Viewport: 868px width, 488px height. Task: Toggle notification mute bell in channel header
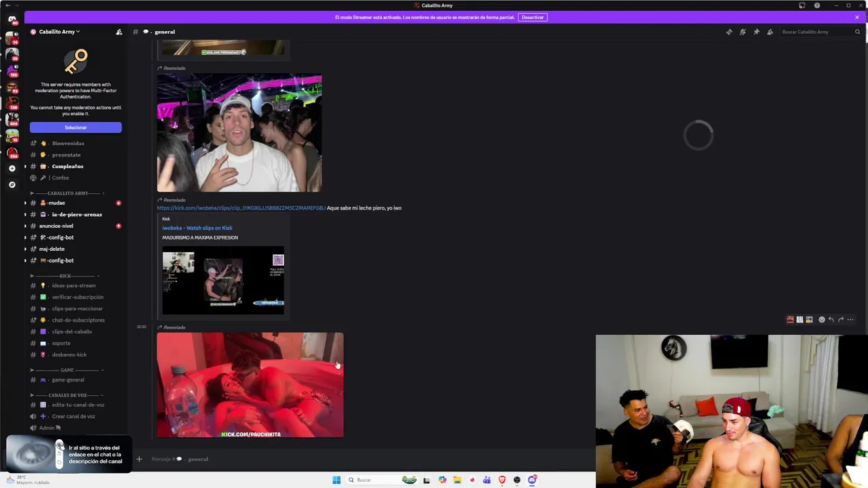click(x=743, y=32)
